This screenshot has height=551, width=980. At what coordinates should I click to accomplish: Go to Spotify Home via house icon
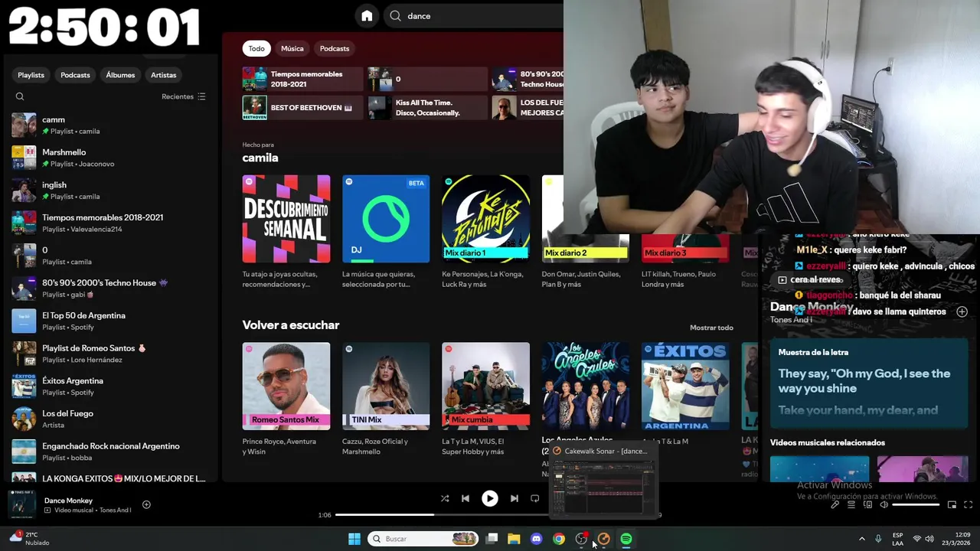tap(367, 15)
